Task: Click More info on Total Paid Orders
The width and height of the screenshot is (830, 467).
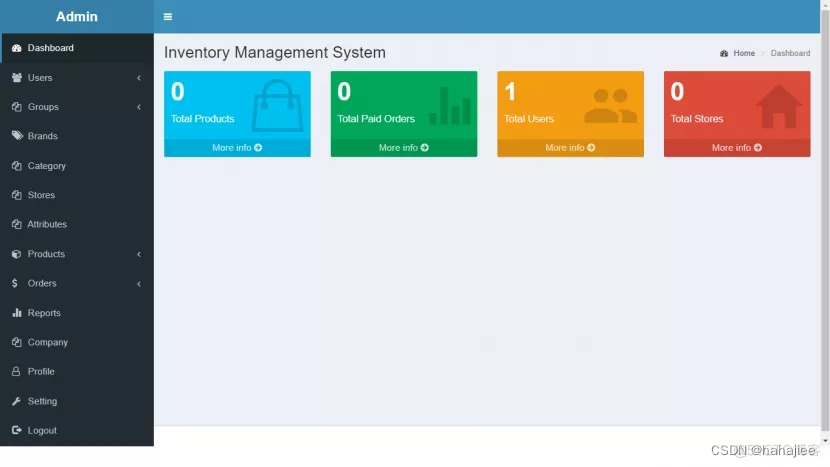Action: point(404,148)
